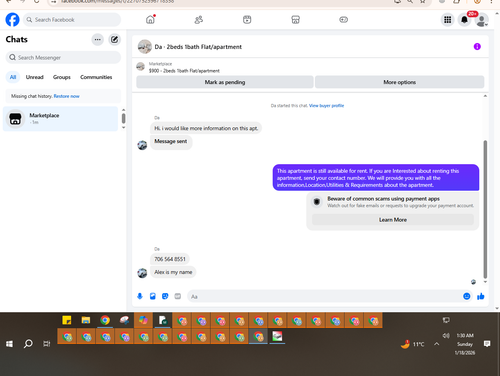Click Learn More on scam warning
This screenshot has height=376, width=500.
(393, 220)
